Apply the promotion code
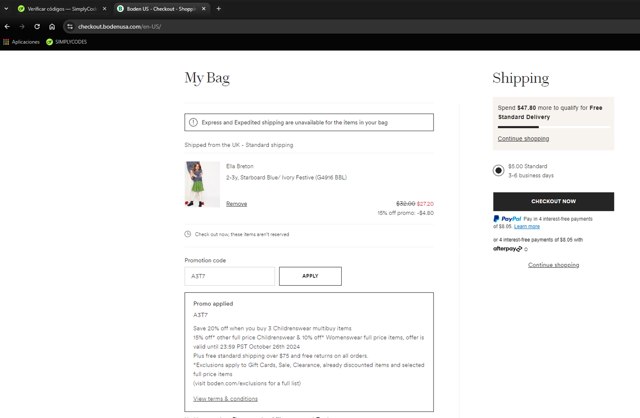This screenshot has width=640, height=418. [x=310, y=276]
